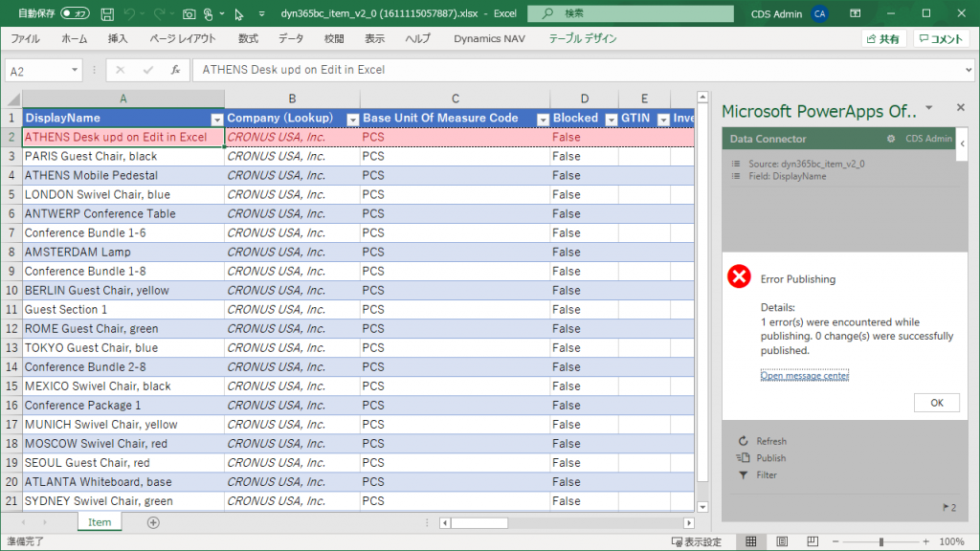Open the Dynamics NAV tab
Screen dimensions: 980x551
[x=489, y=38]
